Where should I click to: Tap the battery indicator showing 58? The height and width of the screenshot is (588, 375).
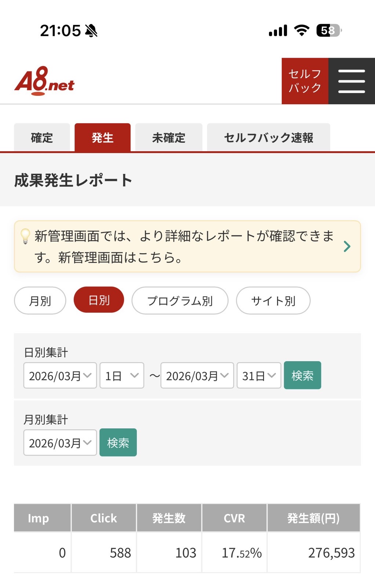329,30
